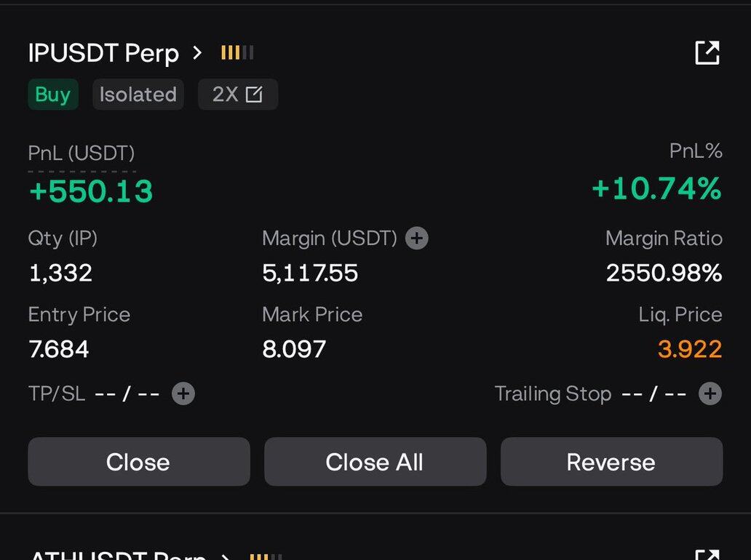Add a trailing stop via plus icon

[x=710, y=393]
